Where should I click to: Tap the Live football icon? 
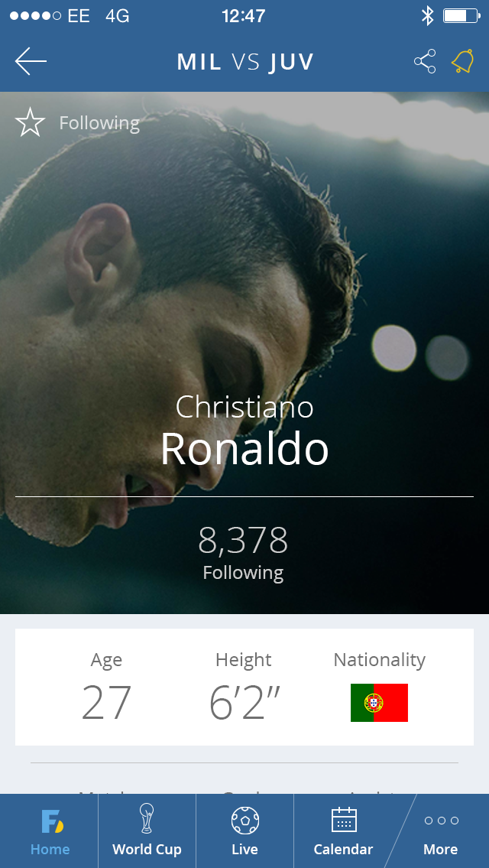(x=244, y=821)
